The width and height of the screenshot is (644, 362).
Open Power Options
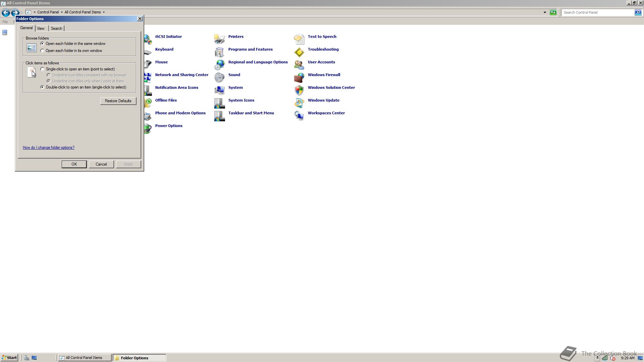[x=169, y=126]
